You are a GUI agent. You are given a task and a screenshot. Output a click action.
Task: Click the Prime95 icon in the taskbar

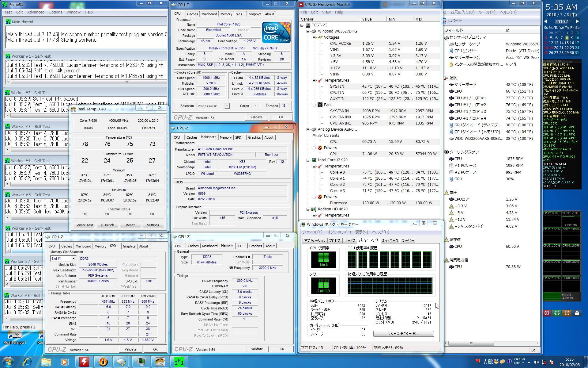179,362
